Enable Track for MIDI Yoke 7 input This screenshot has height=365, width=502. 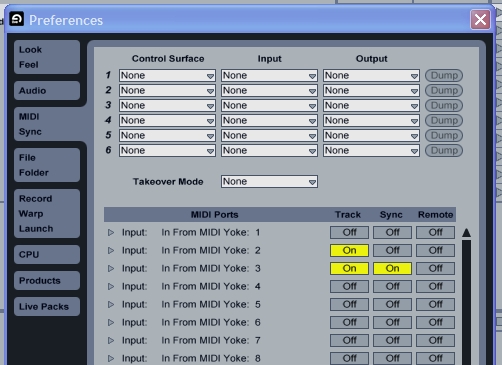(349, 340)
